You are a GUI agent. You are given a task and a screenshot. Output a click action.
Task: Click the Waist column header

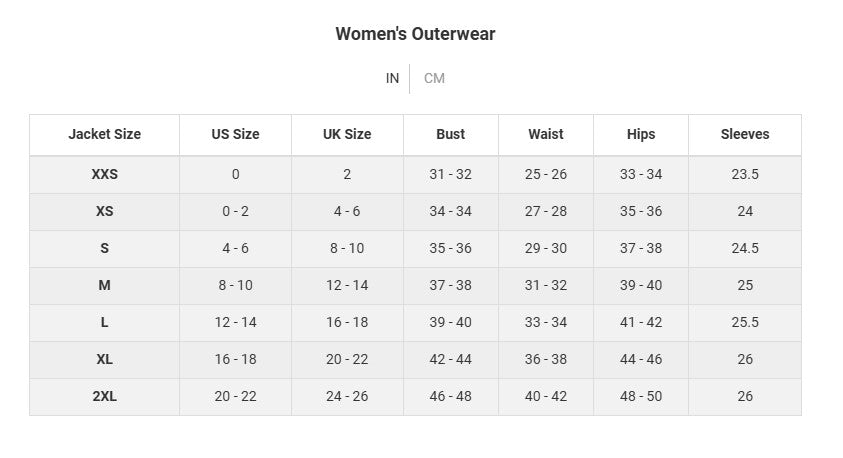point(546,134)
